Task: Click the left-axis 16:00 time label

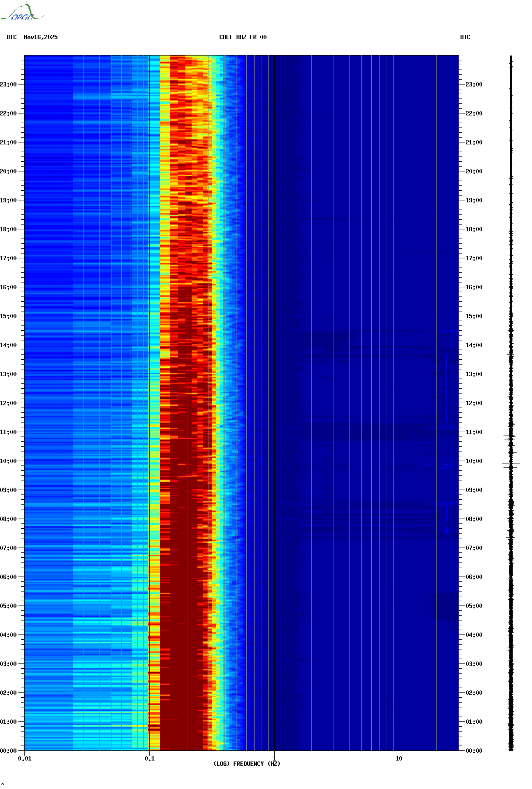Action: point(8,287)
